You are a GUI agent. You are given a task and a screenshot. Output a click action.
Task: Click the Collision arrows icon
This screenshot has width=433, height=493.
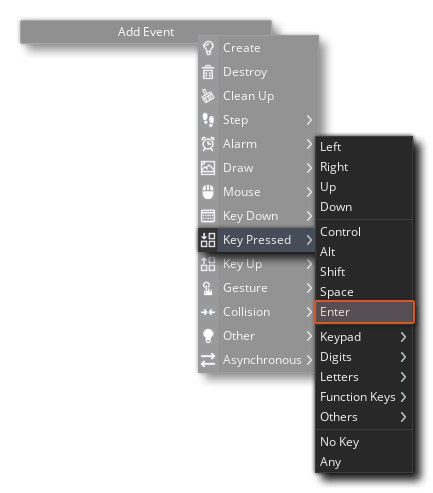[208, 312]
